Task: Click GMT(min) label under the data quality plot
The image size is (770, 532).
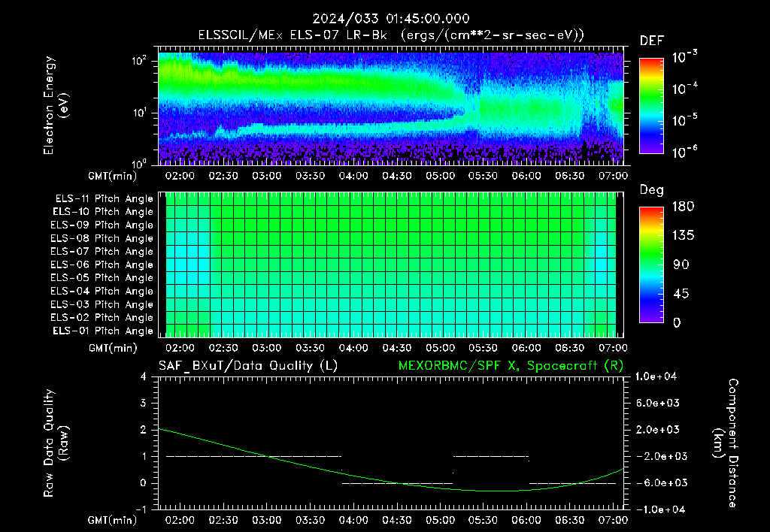Action: [x=113, y=520]
